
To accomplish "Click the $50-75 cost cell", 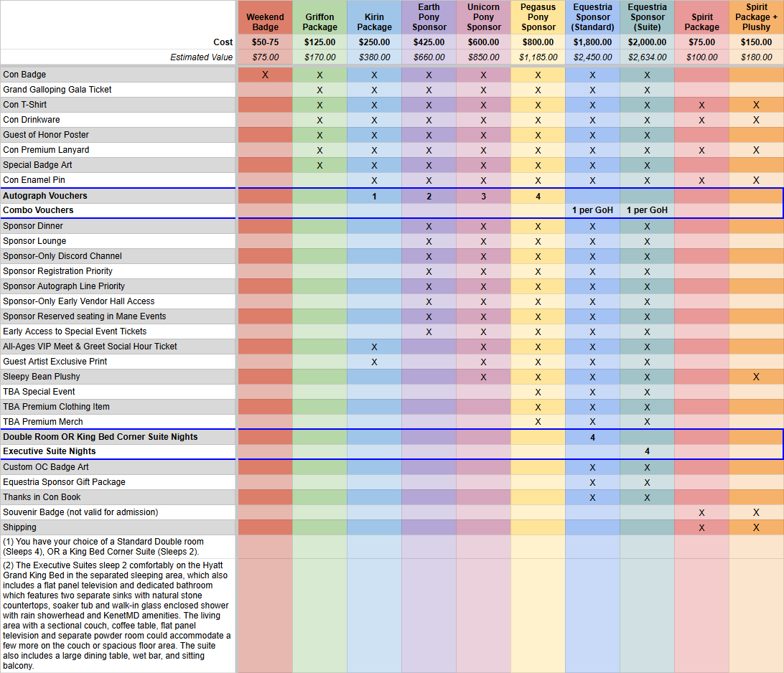I will pyautogui.click(x=265, y=42).
